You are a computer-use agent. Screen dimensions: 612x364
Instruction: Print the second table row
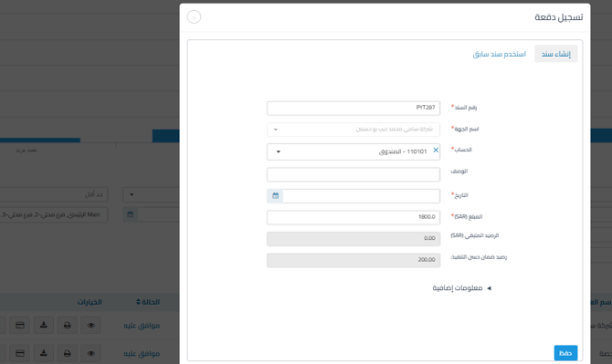[67, 353]
